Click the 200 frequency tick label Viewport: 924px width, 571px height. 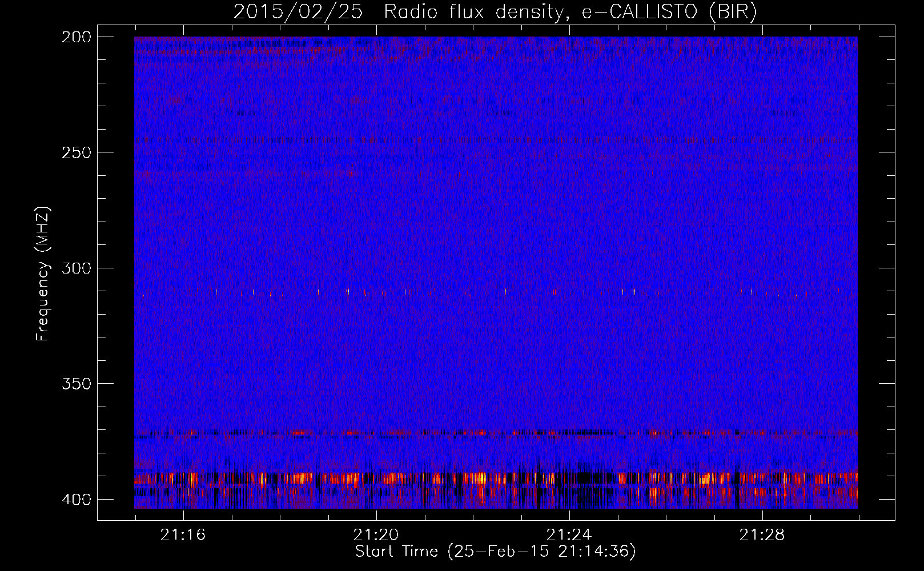pyautogui.click(x=76, y=37)
